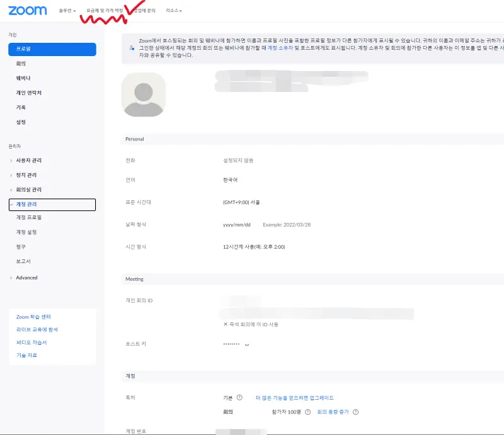The image size is (504, 435).
Task: Click 회의 용량 증가 link
Action: point(333,412)
